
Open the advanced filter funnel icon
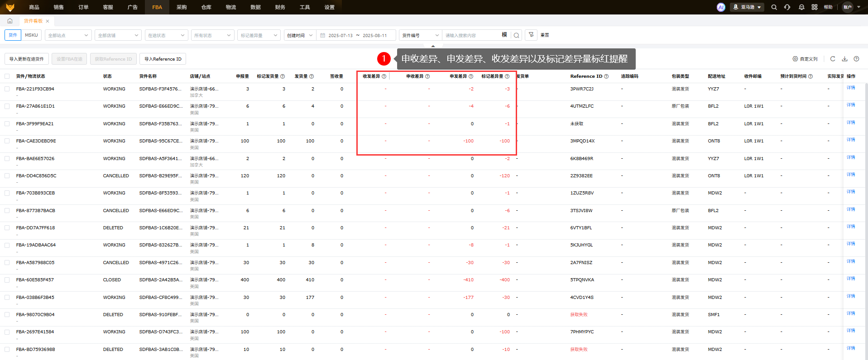[x=531, y=35]
